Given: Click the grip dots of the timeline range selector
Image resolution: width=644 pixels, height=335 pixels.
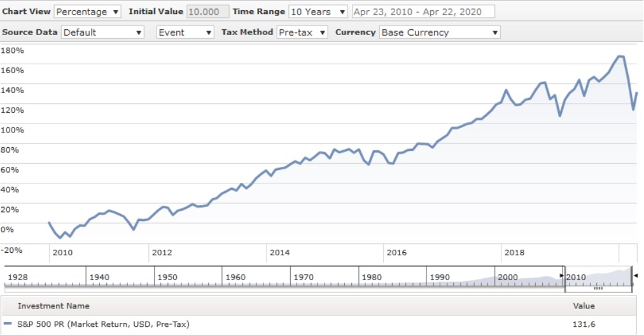Looking at the screenshot, I should [x=598, y=288].
